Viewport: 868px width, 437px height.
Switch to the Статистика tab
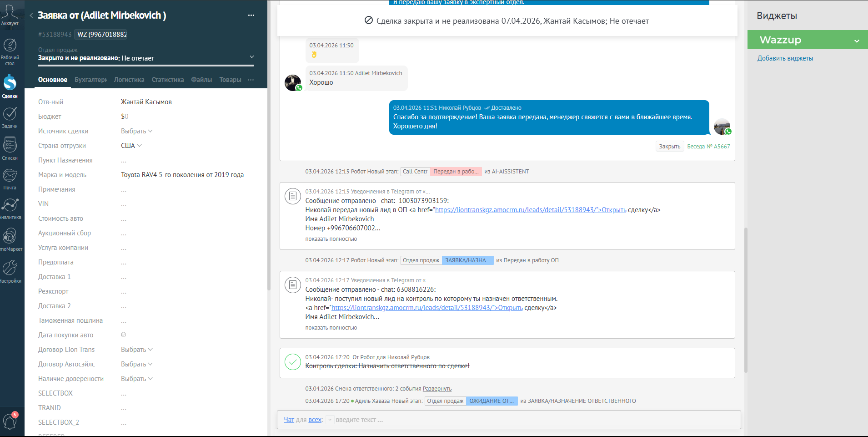point(167,80)
